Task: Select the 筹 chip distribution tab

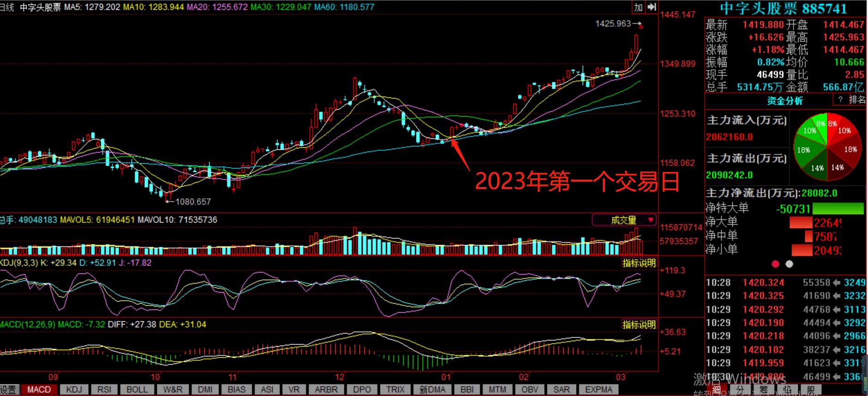Action: pyautogui.click(x=764, y=390)
